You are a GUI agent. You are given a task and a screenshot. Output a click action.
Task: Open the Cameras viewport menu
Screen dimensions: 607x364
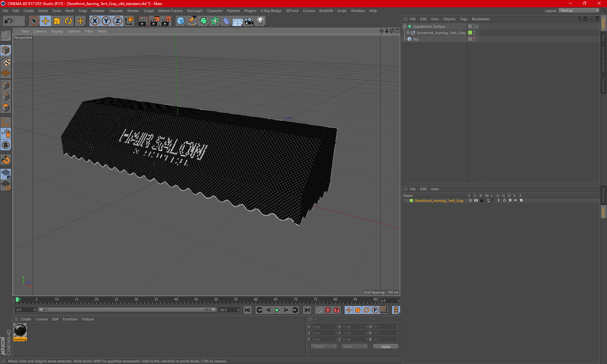(40, 31)
